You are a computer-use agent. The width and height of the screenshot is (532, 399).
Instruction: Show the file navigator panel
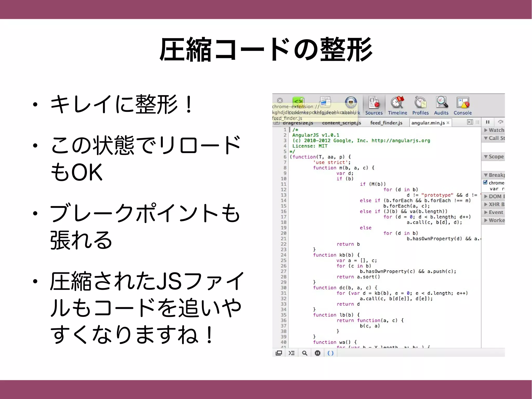click(x=276, y=122)
